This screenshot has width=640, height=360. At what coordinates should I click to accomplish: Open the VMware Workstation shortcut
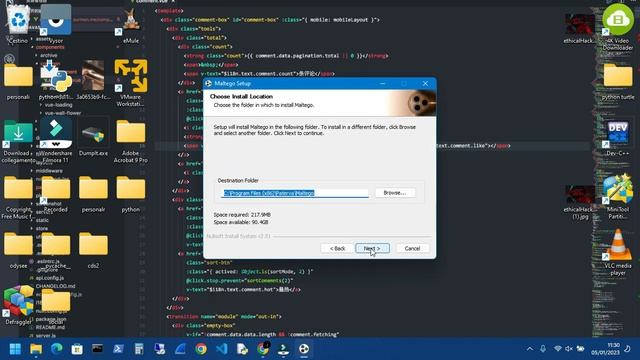(x=131, y=83)
